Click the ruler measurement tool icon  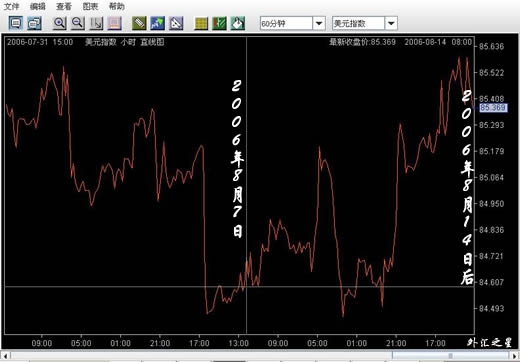click(139, 23)
